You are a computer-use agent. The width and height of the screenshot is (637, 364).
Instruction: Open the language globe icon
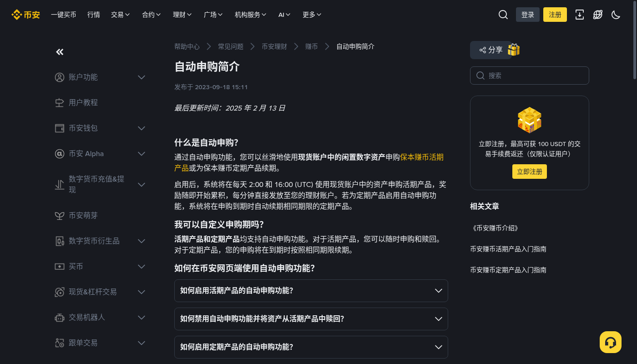click(597, 15)
